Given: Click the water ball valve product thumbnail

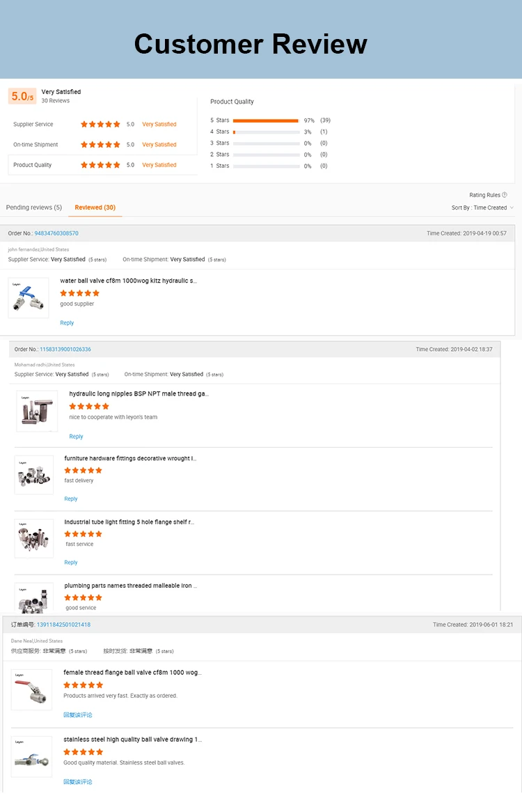Looking at the screenshot, I should (x=29, y=298).
